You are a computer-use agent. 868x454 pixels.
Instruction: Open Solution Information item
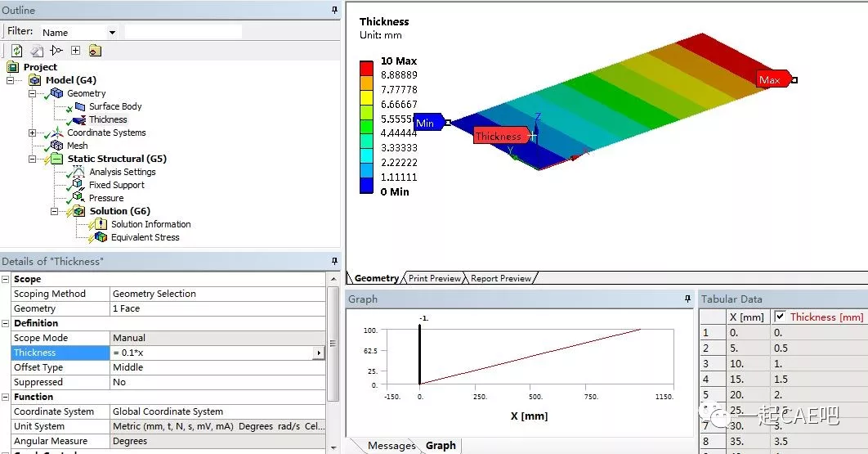pos(150,224)
